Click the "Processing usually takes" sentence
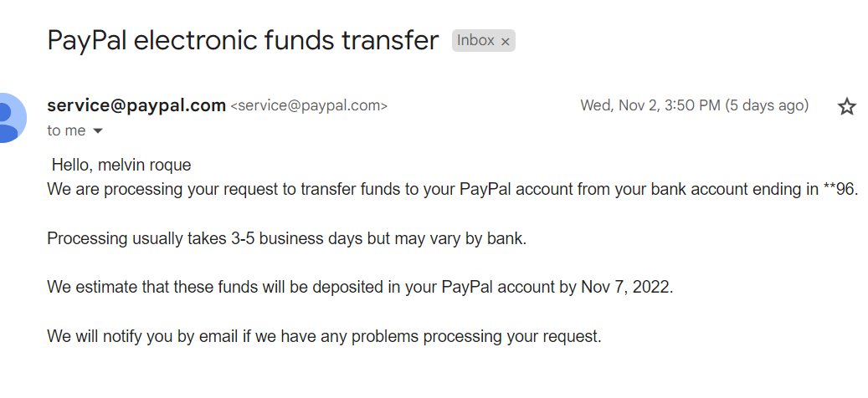The height and width of the screenshot is (398, 868). pyautogui.click(x=286, y=238)
